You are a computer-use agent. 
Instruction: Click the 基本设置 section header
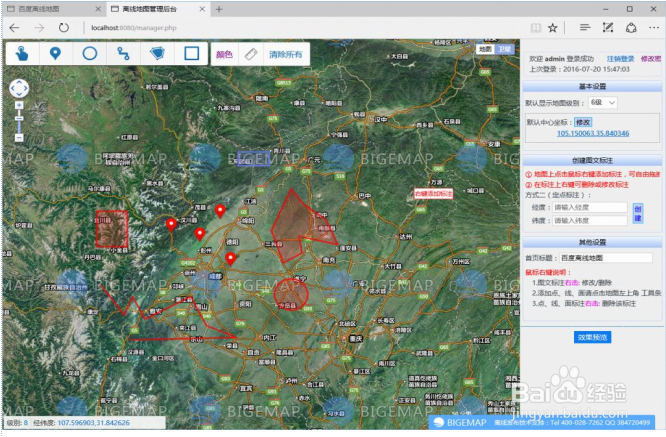coord(593,87)
